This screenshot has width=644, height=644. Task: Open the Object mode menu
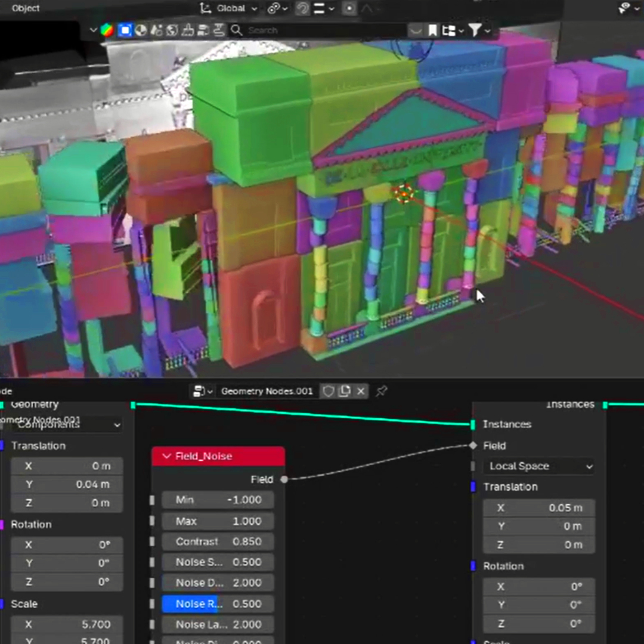26,8
